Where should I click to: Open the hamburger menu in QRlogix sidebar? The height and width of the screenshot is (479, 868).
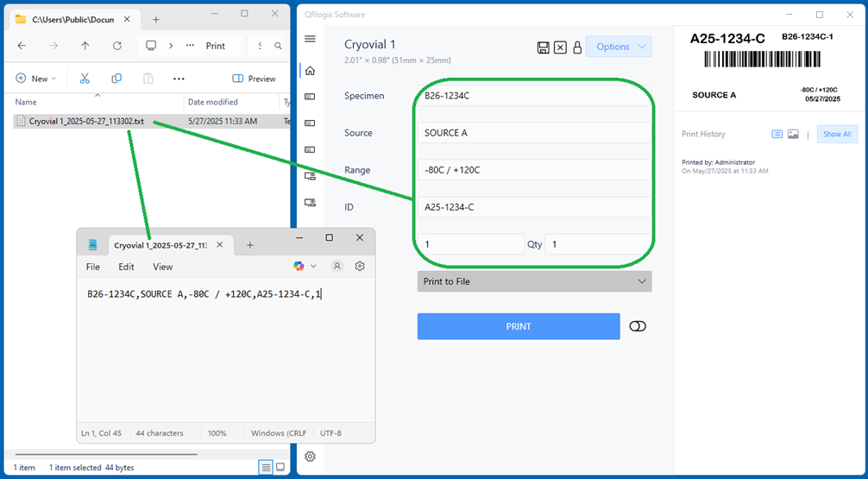pyautogui.click(x=311, y=39)
